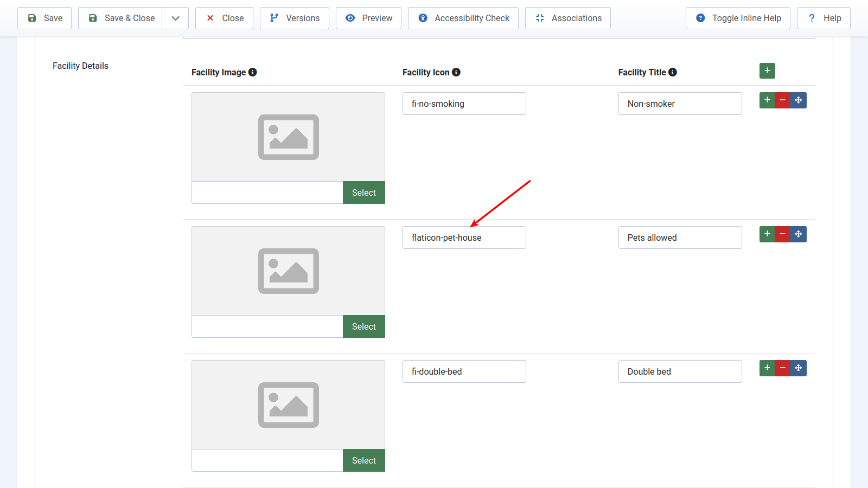Remove the Pets allowed facility row

pyautogui.click(x=782, y=234)
